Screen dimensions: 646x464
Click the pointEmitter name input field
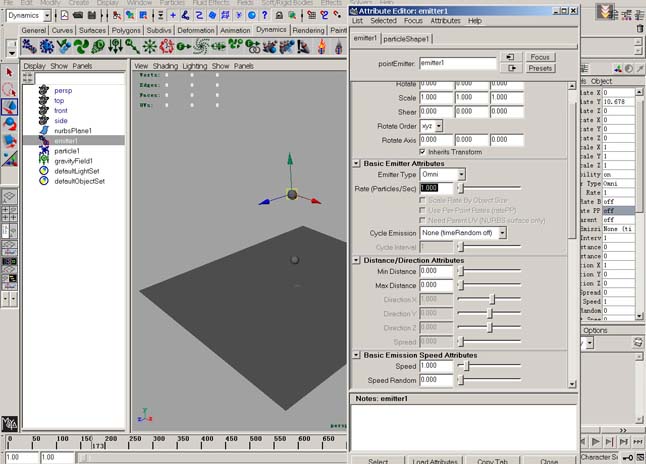tap(458, 63)
